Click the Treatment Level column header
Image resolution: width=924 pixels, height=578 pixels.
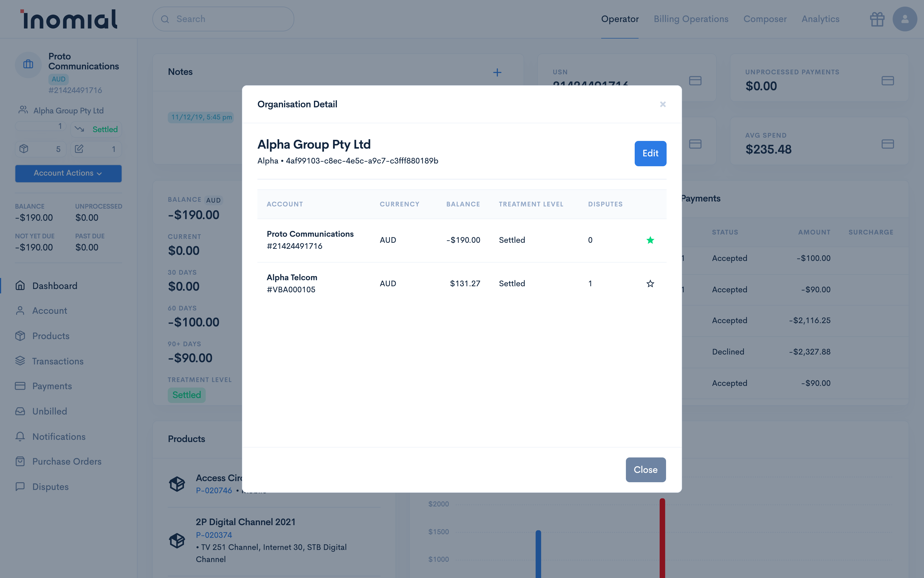(531, 204)
